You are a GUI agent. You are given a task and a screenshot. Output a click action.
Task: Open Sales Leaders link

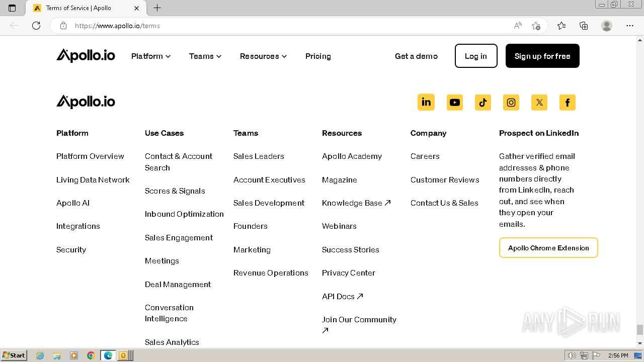coord(259,156)
